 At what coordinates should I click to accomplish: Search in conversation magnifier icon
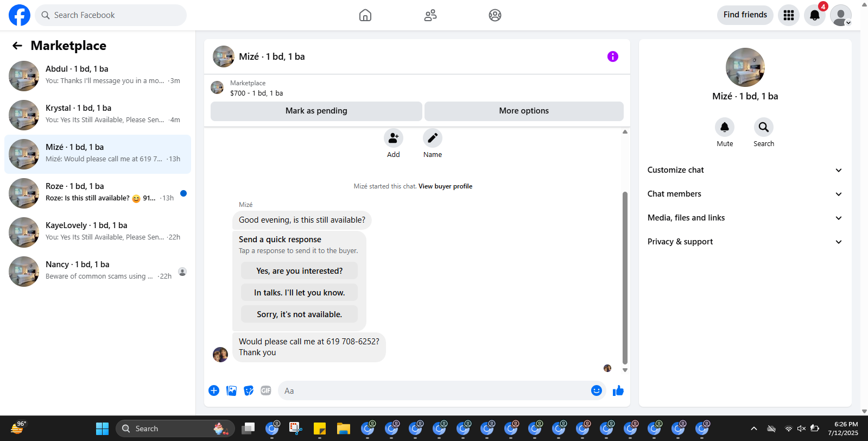(x=764, y=127)
